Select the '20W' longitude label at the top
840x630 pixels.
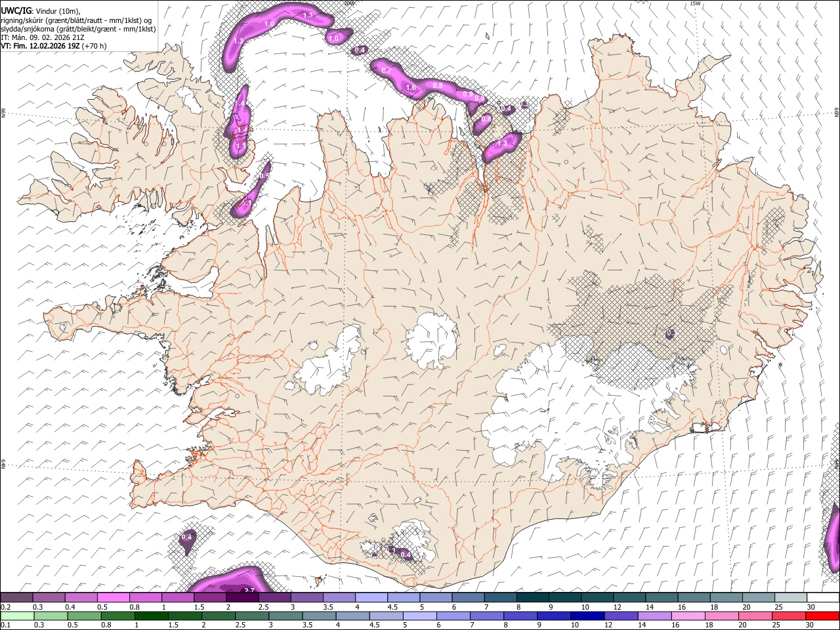(348, 3)
